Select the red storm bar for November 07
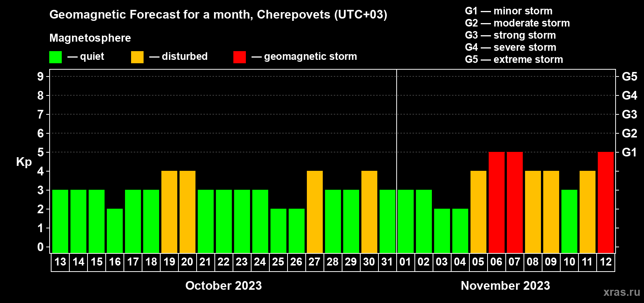The width and height of the screenshot is (644, 303). pos(515,202)
